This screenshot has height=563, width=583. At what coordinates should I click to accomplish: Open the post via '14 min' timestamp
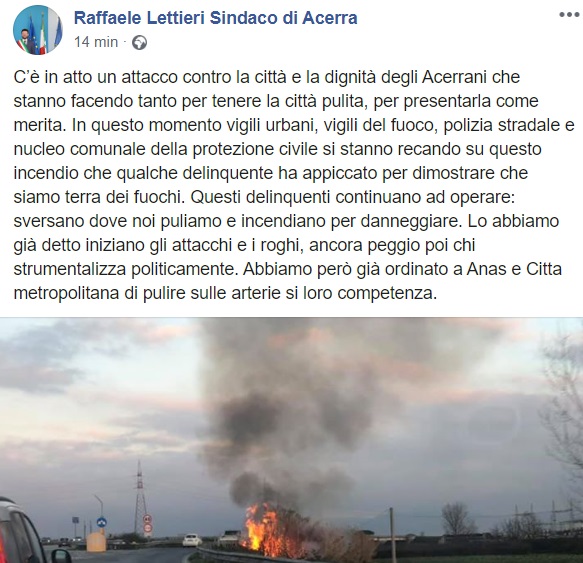click(x=96, y=42)
